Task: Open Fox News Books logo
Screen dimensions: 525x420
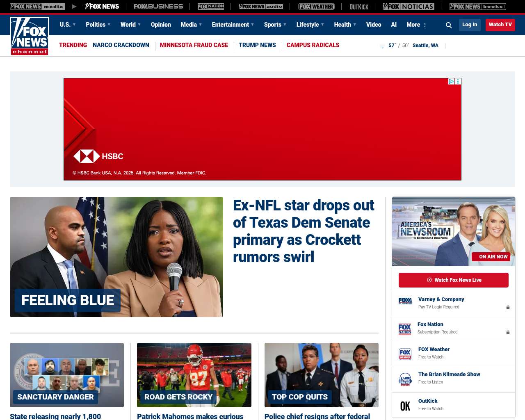Action: [477, 7]
